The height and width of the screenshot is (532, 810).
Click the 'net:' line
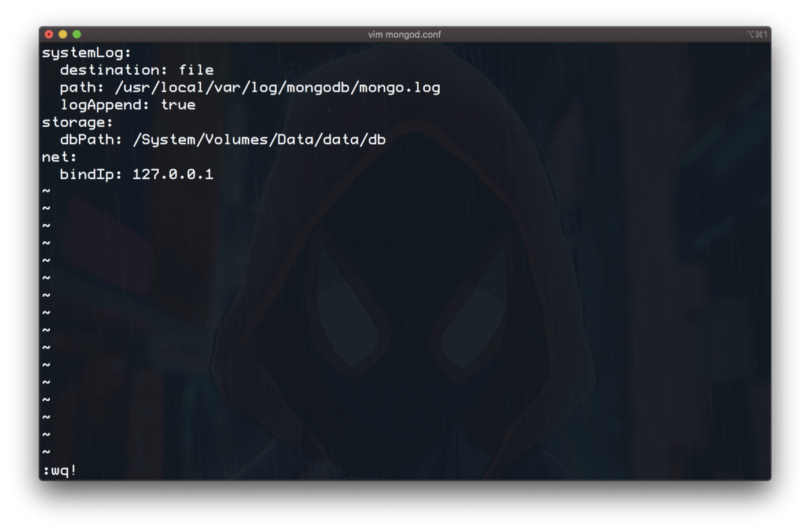point(59,157)
